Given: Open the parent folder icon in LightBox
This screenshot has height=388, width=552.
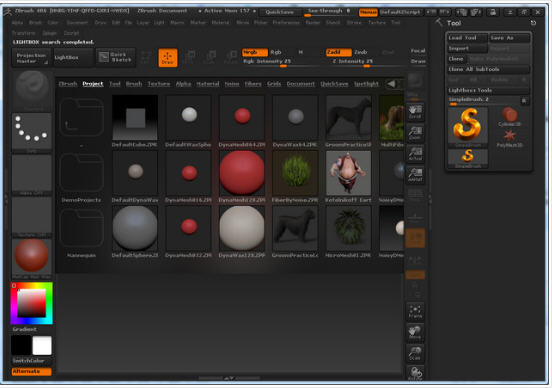Looking at the screenshot, I should coord(81,117).
